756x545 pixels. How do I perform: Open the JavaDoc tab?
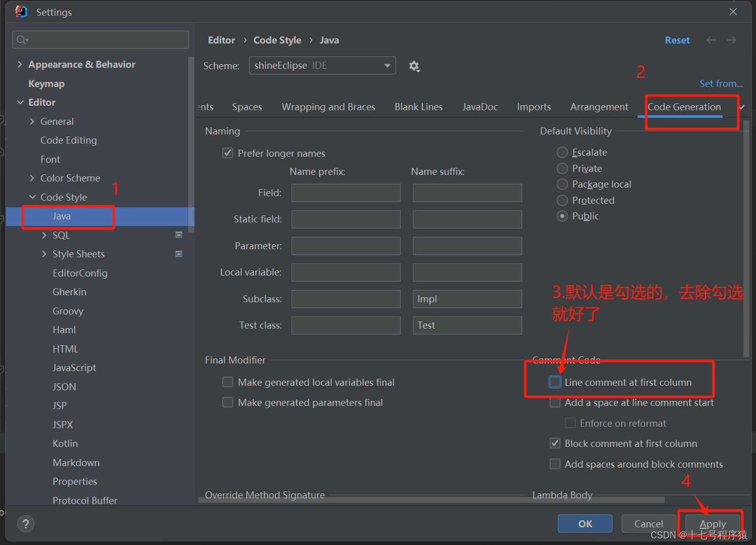(480, 107)
